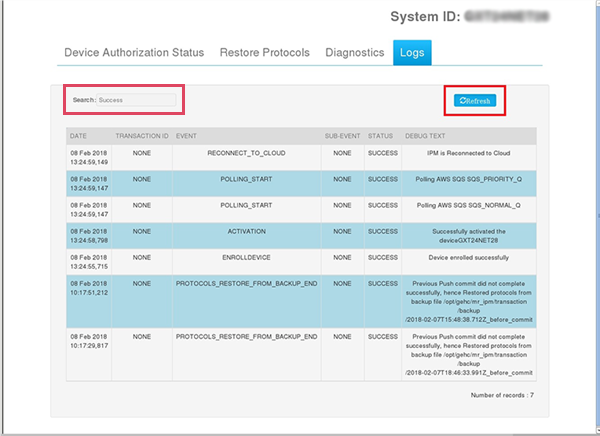Click 'IPM is Reconnected to Cloud' debug text
The image size is (600, 436).
[x=468, y=153]
